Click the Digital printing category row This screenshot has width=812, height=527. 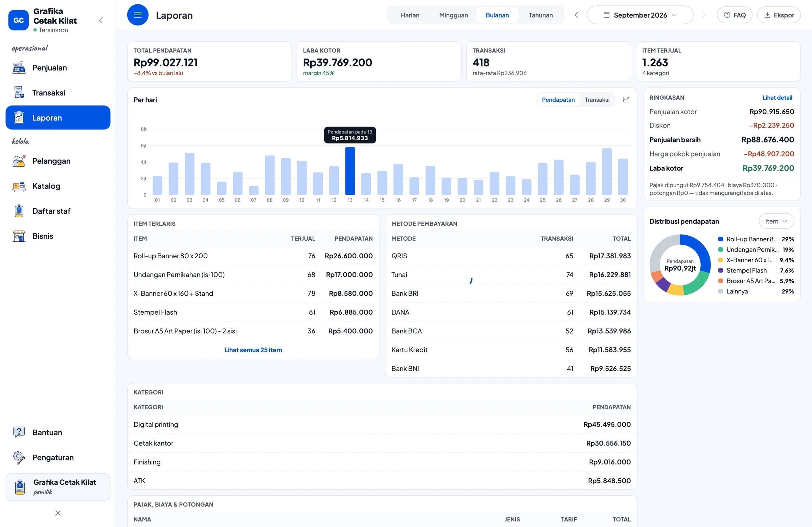382,424
